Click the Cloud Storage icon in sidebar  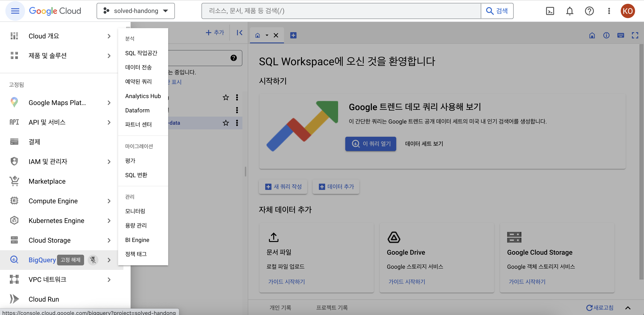[14, 240]
